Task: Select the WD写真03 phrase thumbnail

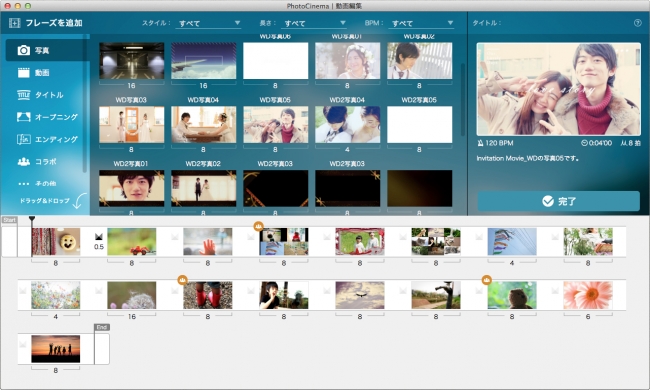Action: click(x=131, y=124)
